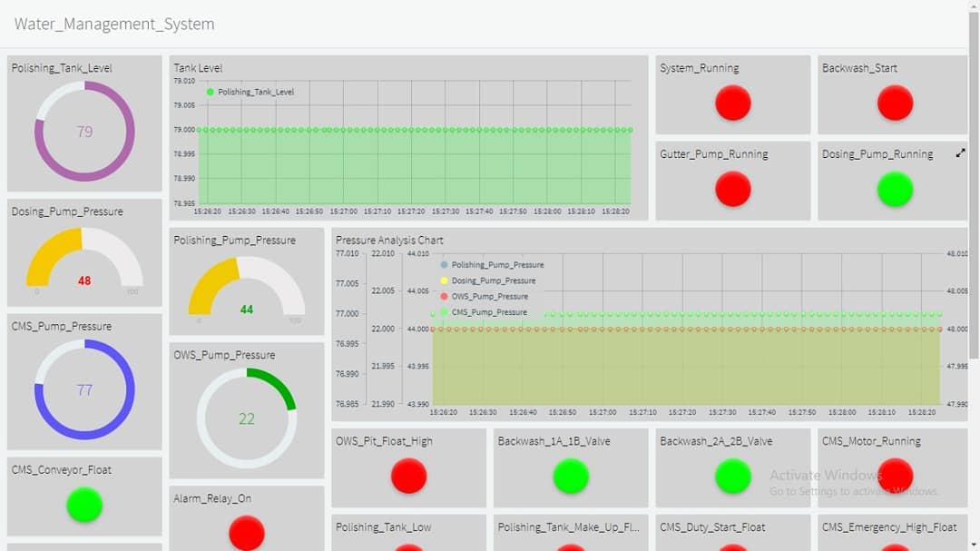Click the OWS_Pit_Float_High red indicator

click(408, 476)
